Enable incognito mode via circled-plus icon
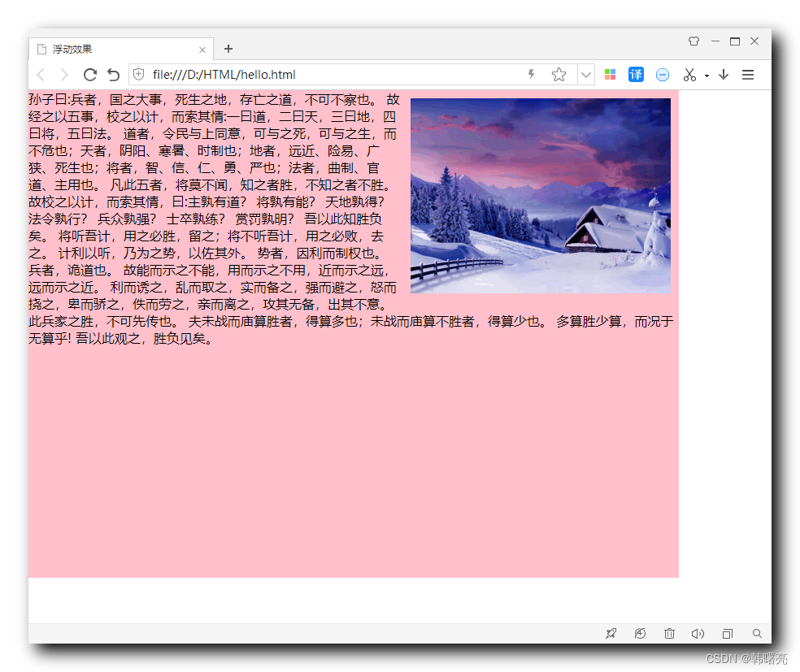 click(x=640, y=633)
